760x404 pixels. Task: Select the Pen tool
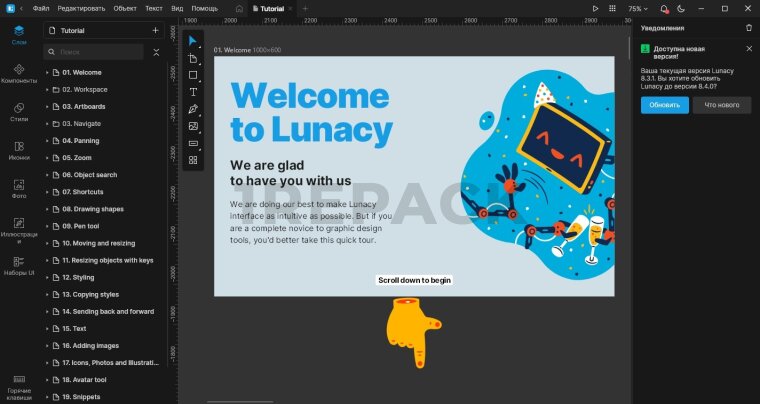[x=193, y=109]
